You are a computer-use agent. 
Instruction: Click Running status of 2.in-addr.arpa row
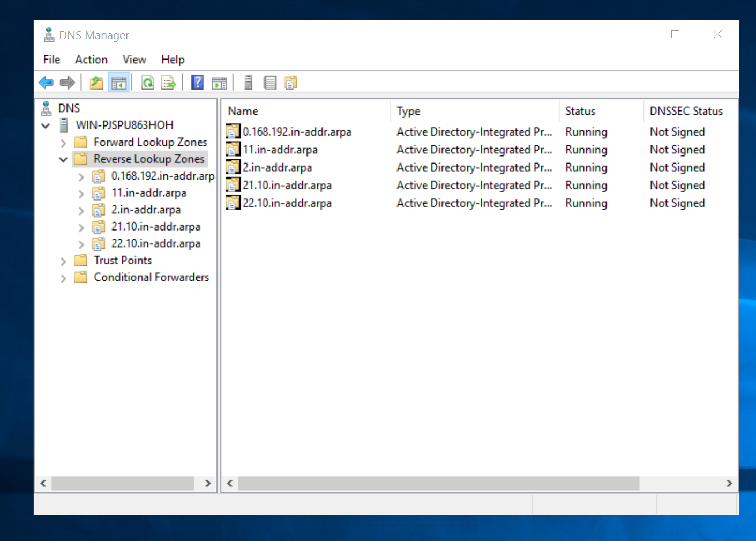586,167
